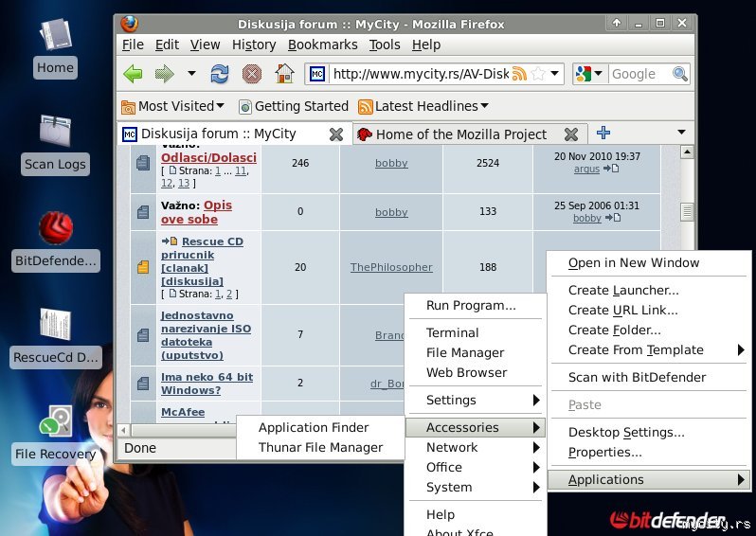Click the Properties... context menu entry
The width and height of the screenshot is (756, 536).
coord(650,452)
